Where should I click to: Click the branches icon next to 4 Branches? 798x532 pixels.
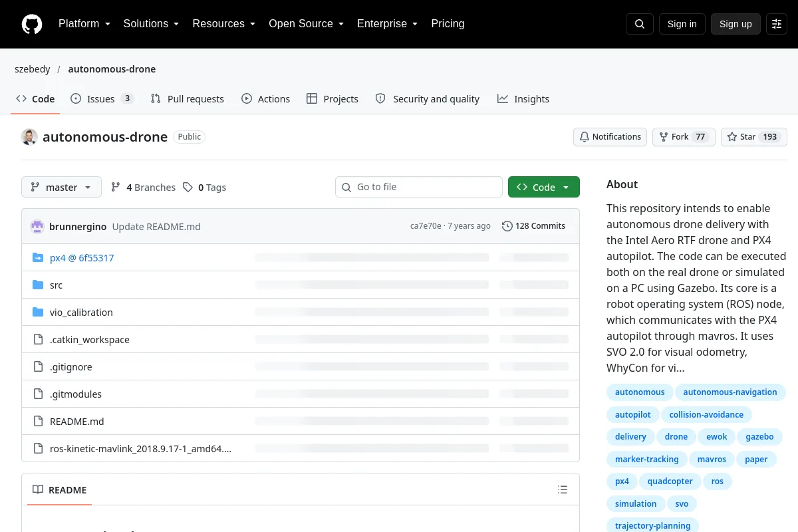point(116,187)
